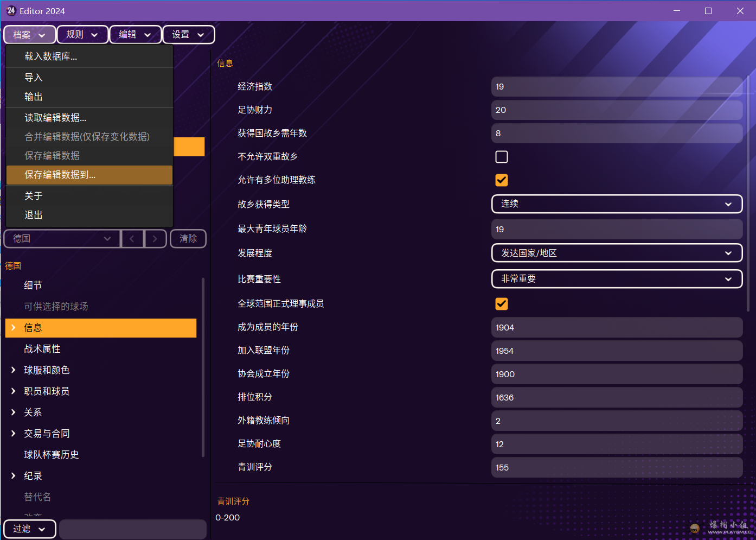Click the Editor 2024 app icon

click(x=11, y=11)
